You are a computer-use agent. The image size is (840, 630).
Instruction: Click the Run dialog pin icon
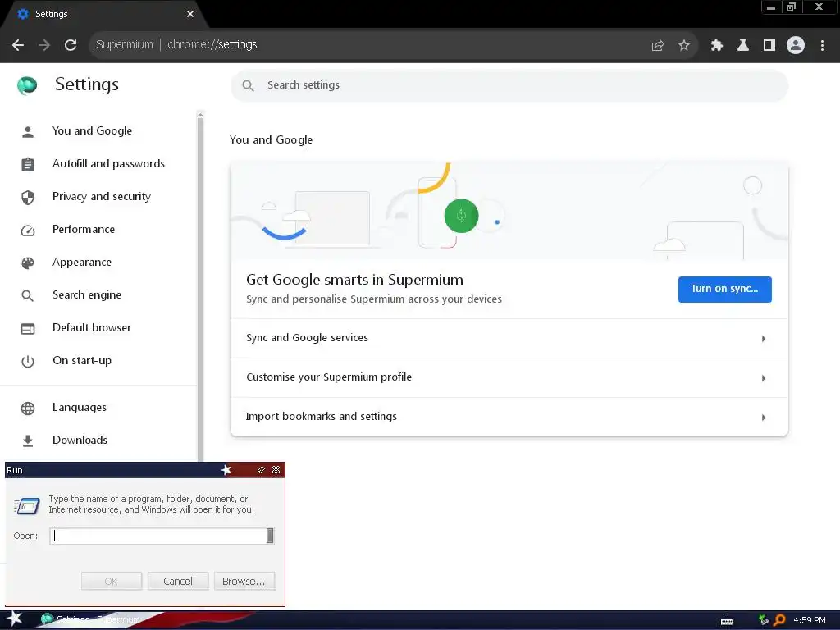click(261, 470)
